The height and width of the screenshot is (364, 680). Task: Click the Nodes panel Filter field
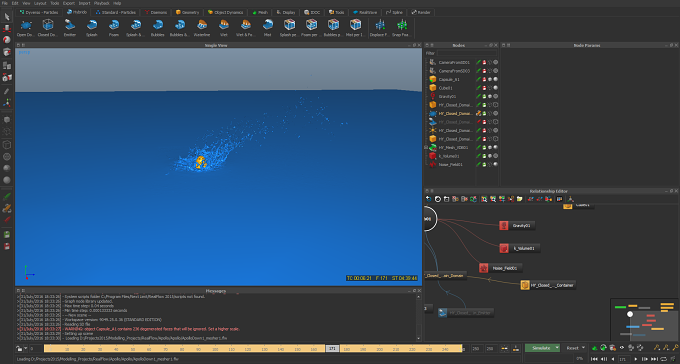[467, 53]
